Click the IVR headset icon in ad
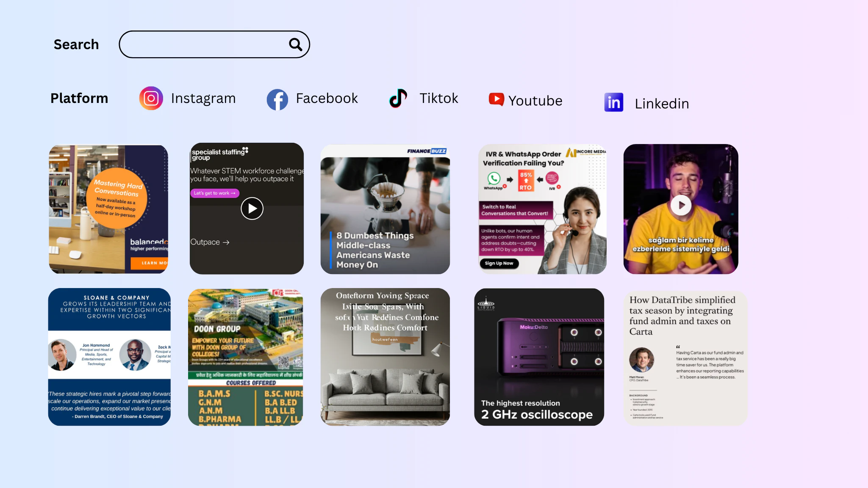The height and width of the screenshot is (488, 868). pos(552,179)
